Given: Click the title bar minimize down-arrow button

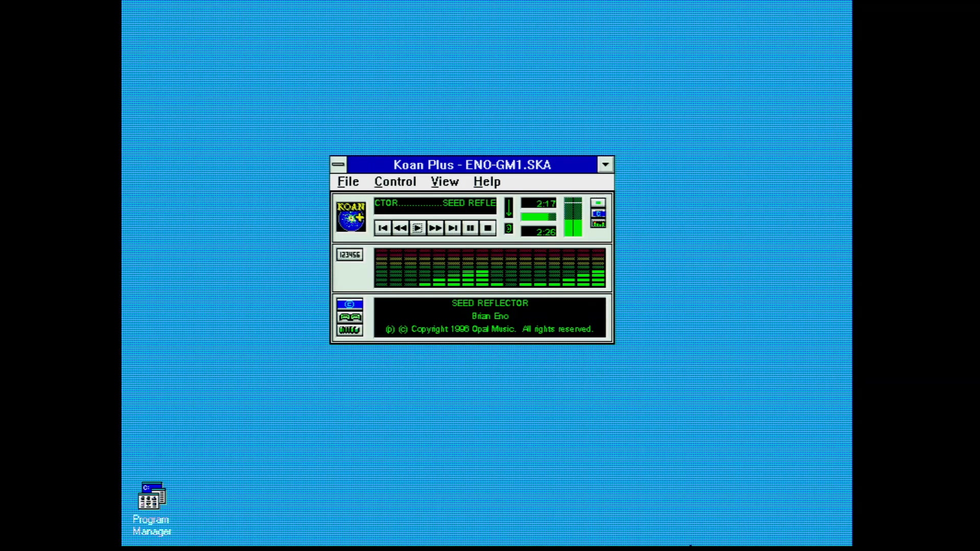Looking at the screenshot, I should point(605,164).
